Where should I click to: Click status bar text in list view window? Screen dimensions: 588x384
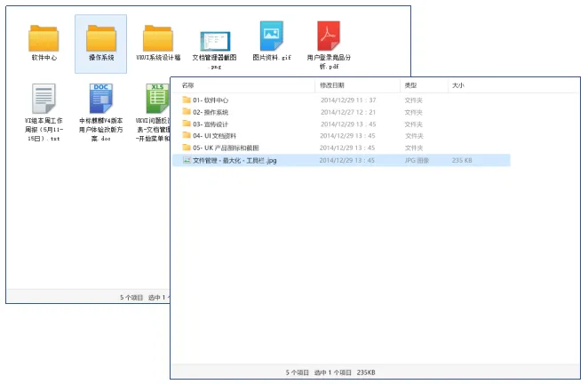coord(330,372)
